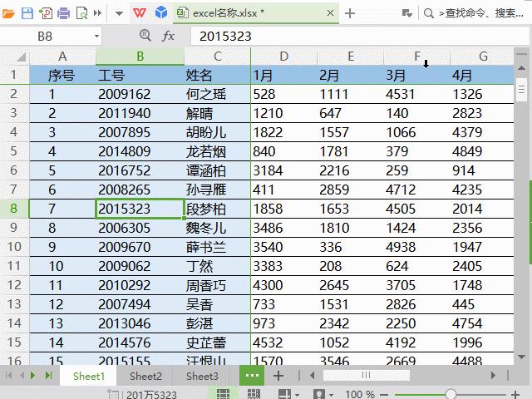Click the vertical scrollbar down arrow
532x399 pixels.
tap(521, 357)
